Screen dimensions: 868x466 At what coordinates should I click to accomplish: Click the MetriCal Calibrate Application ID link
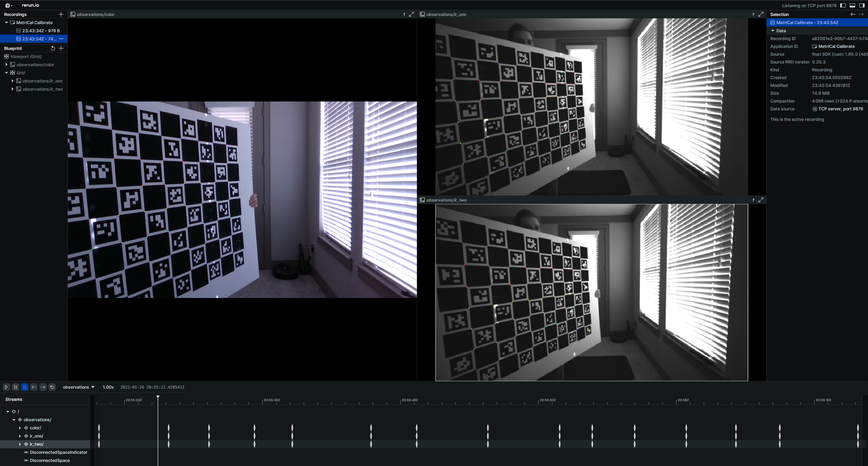click(833, 46)
